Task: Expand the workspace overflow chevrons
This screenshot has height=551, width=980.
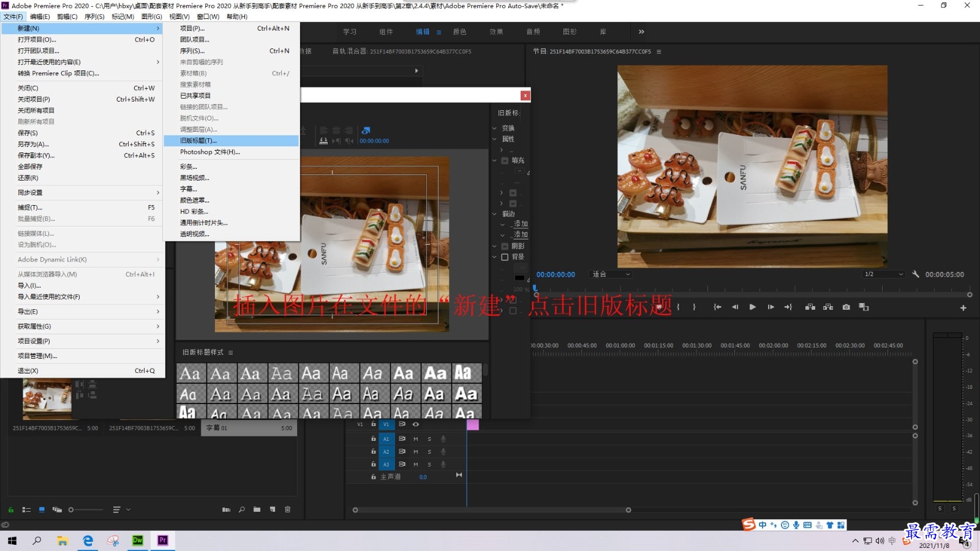Action: tap(641, 32)
